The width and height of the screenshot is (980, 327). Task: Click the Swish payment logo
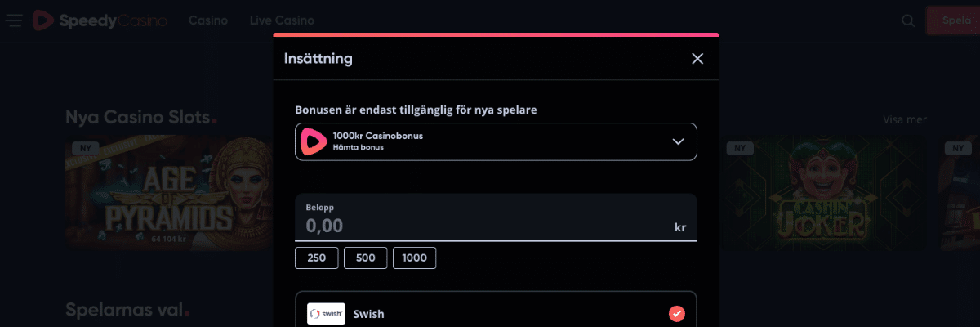[x=326, y=314]
